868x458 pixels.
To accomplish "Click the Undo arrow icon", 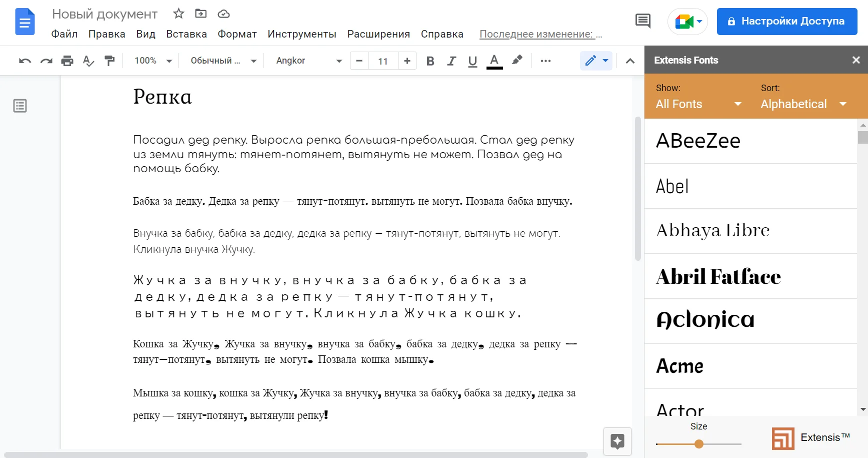I will point(25,61).
